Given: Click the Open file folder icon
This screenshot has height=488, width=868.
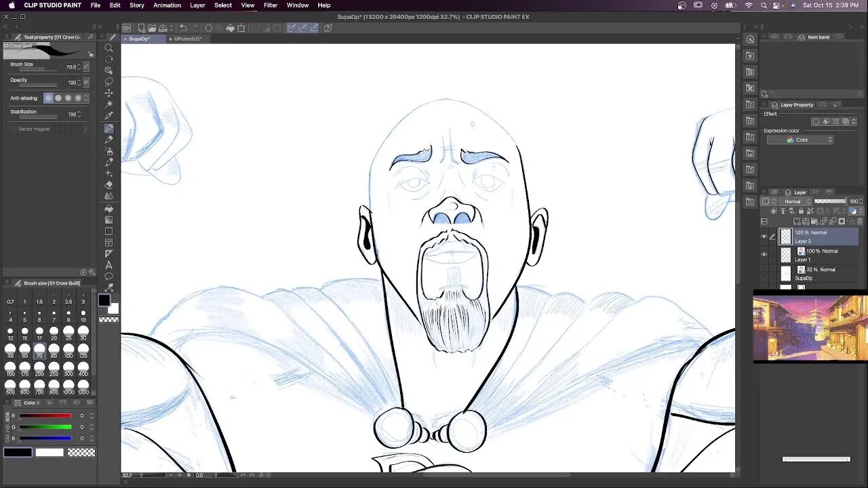Looking at the screenshot, I should coord(152,28).
